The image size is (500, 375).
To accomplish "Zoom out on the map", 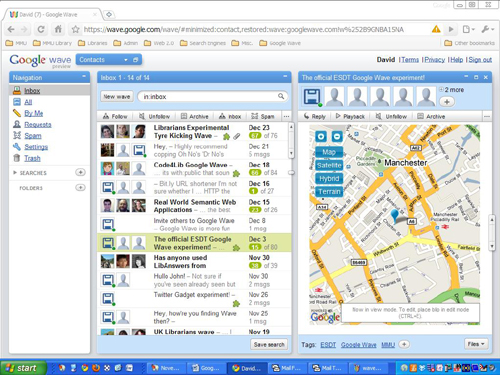I will [337, 136].
